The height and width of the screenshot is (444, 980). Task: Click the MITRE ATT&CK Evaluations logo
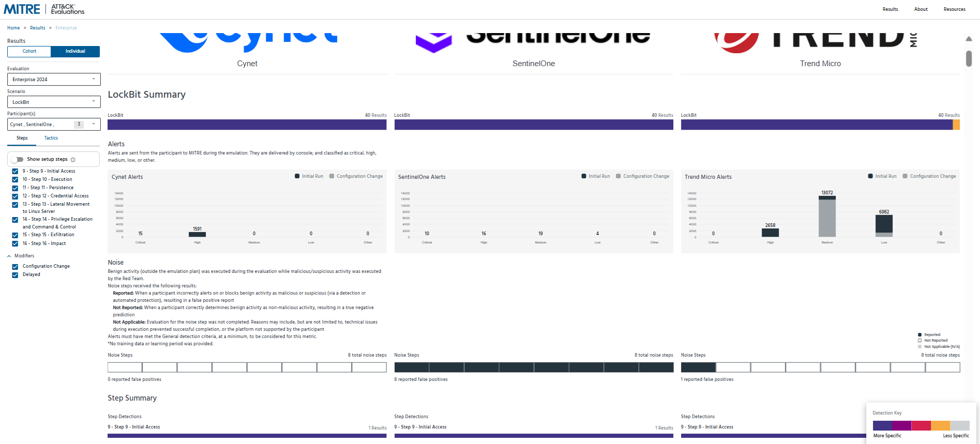click(x=44, y=9)
